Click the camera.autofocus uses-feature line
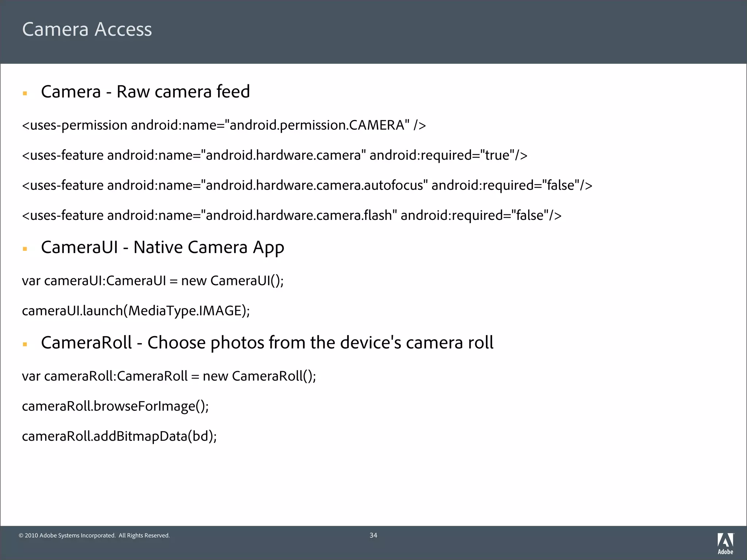747x560 pixels. pyautogui.click(x=307, y=185)
